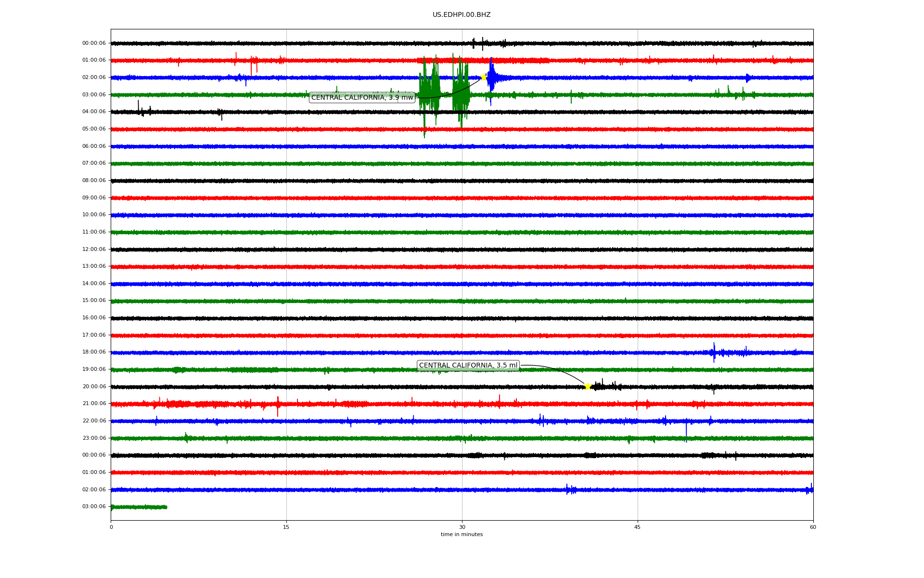Click the 45 tick label on the x-axis
Image resolution: width=924 pixels, height=578 pixels.
click(x=637, y=527)
